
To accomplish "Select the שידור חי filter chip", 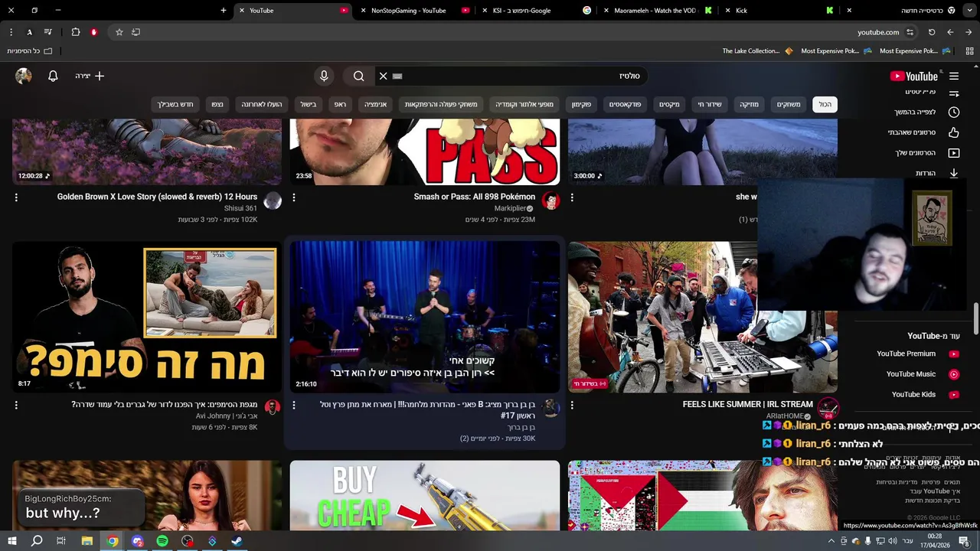I will click(709, 104).
